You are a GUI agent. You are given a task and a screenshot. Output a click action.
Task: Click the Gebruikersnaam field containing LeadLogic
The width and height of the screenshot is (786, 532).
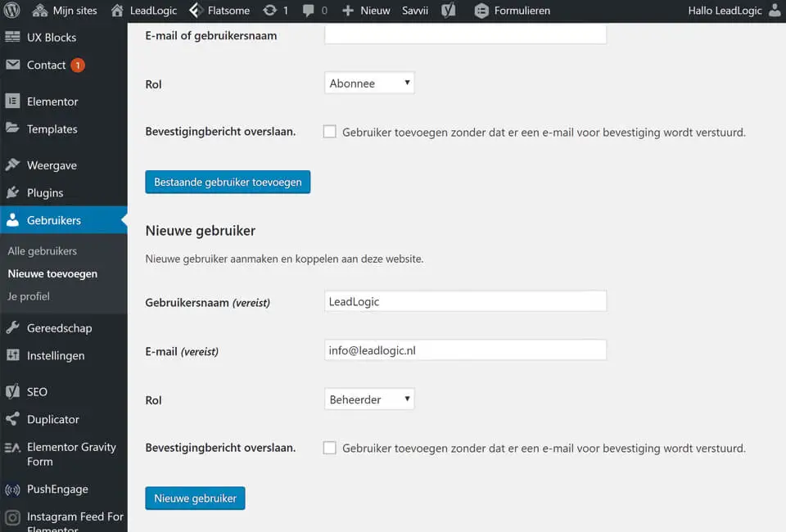point(465,301)
